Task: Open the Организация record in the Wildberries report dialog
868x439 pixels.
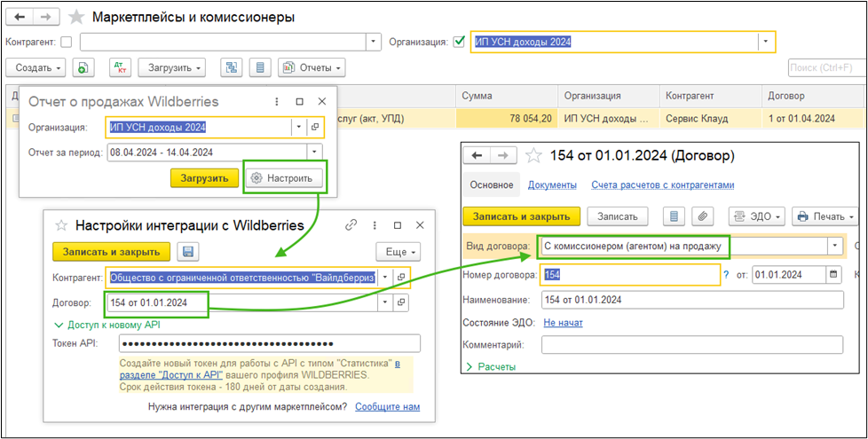Action: [x=315, y=127]
